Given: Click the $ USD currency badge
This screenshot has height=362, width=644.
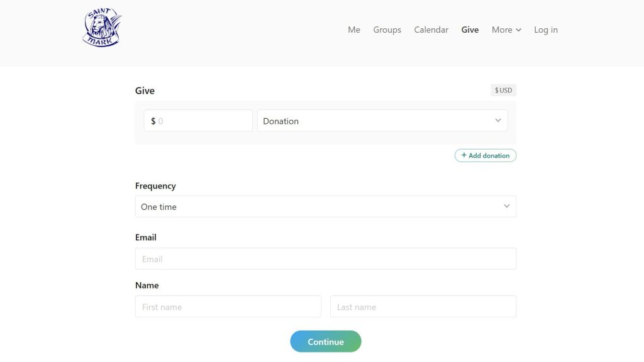Looking at the screenshot, I should pyautogui.click(x=504, y=90).
